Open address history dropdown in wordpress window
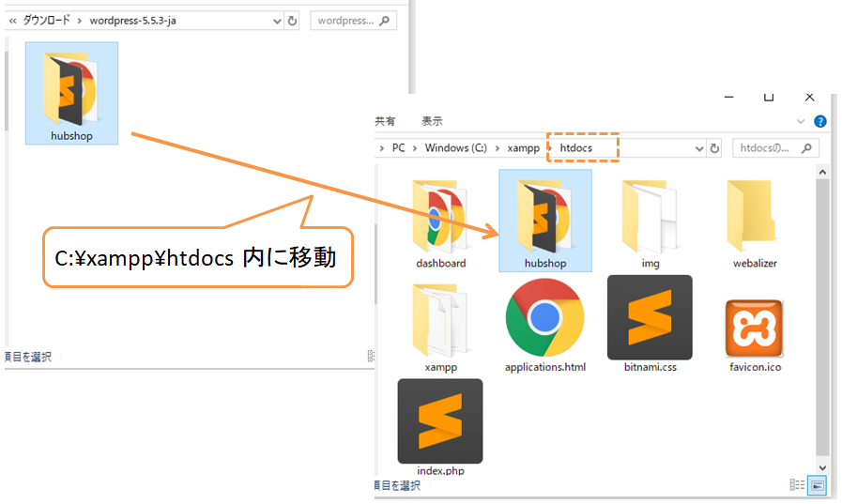The image size is (842, 504). tap(277, 22)
